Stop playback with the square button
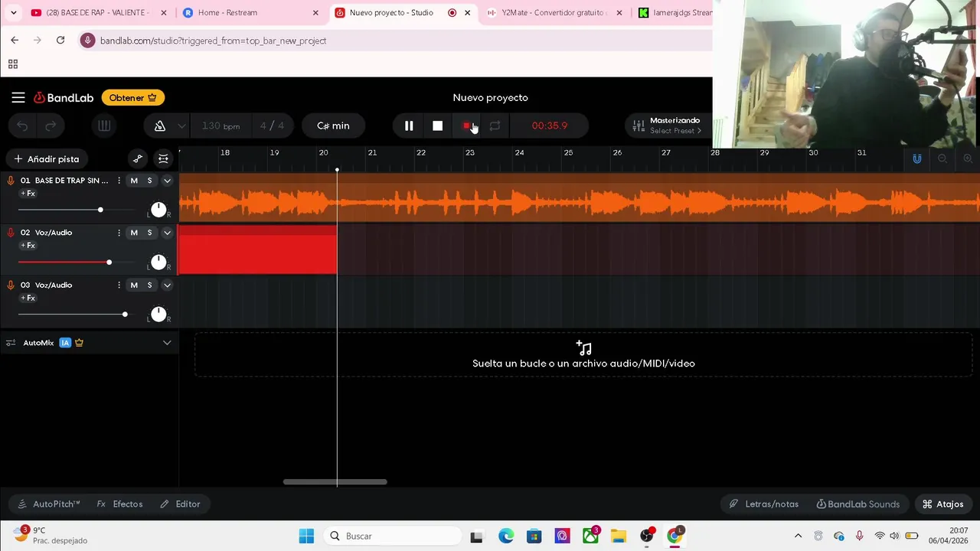 (x=437, y=126)
